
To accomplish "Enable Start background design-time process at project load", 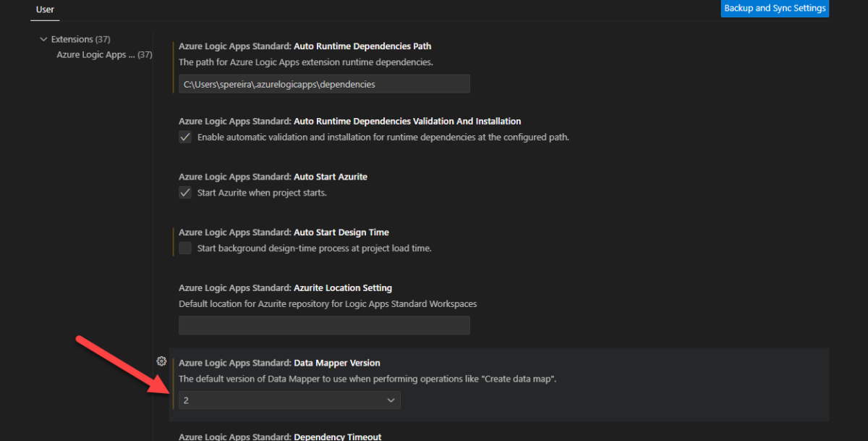I will [184, 248].
